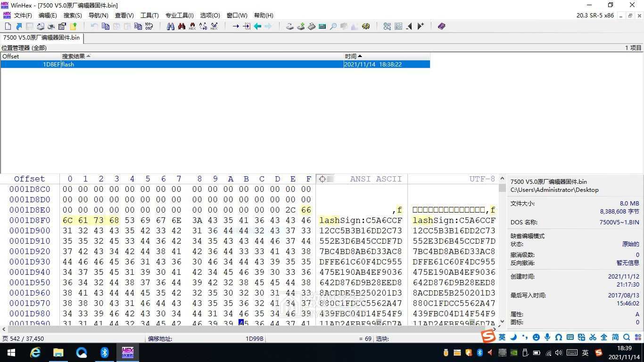Click the Bluetooth taskbar app icon
This screenshot has width=644, height=362.
[x=105, y=353]
